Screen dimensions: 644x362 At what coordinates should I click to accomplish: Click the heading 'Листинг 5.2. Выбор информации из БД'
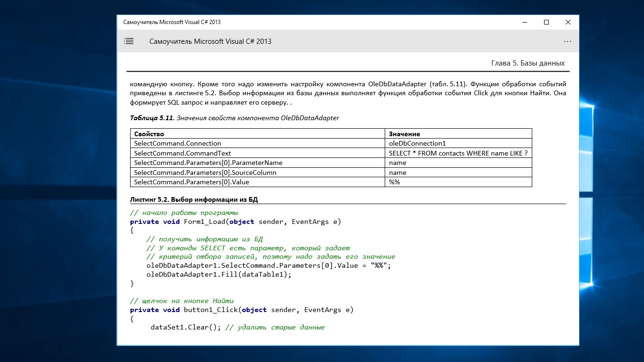(x=194, y=199)
